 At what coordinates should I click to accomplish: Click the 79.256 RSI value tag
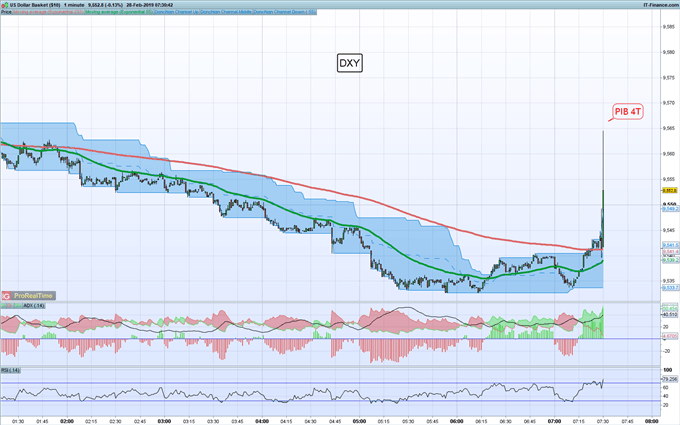coord(670,379)
